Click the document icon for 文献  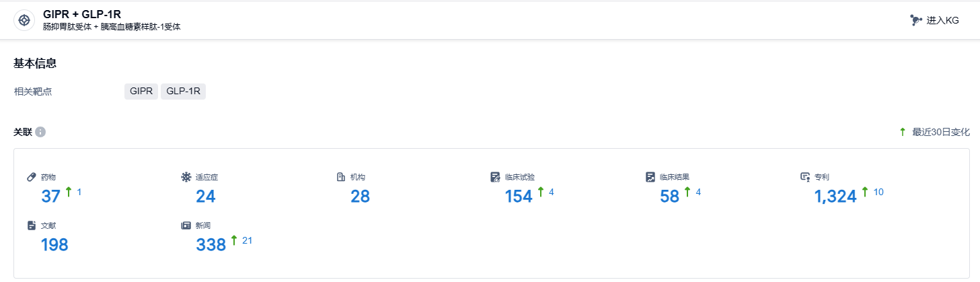pos(31,225)
